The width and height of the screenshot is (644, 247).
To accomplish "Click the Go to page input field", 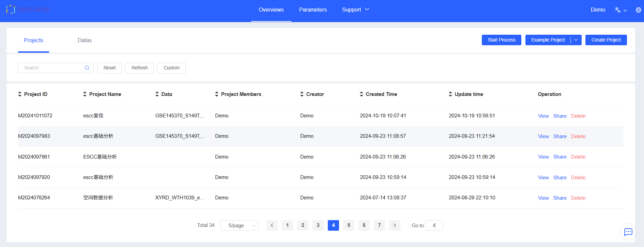I will click(434, 225).
